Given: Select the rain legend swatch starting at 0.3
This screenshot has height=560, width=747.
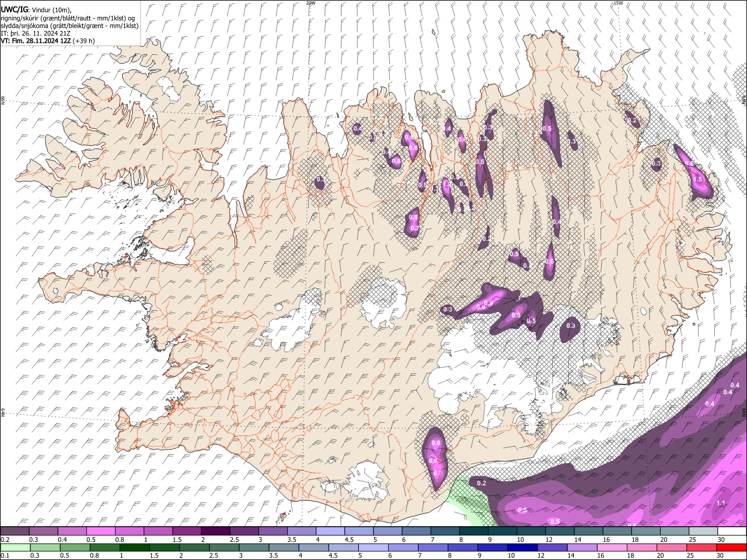Looking at the screenshot, I should click(x=44, y=547).
